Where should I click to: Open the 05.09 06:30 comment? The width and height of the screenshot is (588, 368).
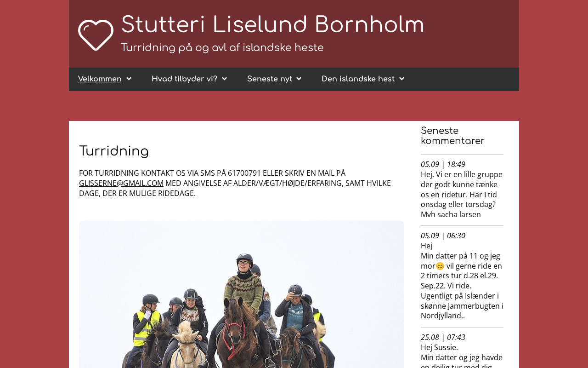[x=443, y=236]
